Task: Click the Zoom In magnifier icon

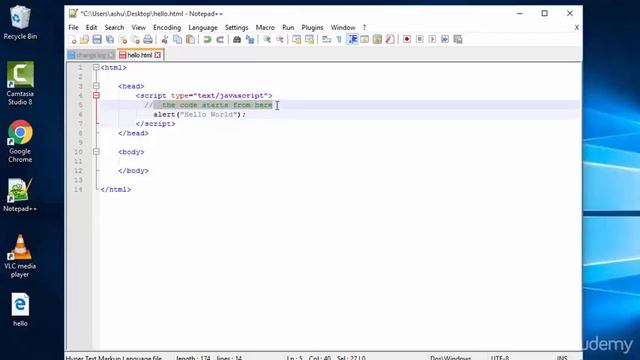Action: tap(267, 39)
